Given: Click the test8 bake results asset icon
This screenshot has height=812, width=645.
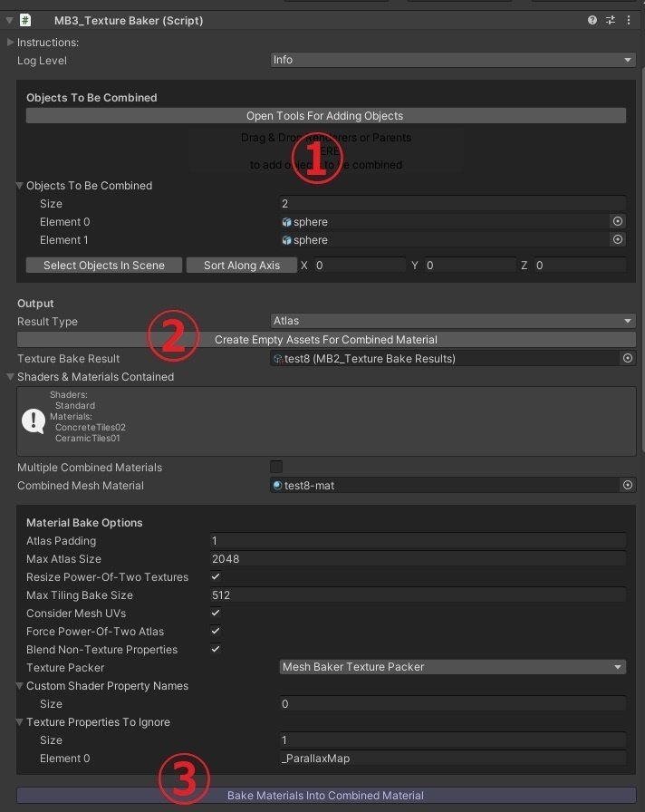Looking at the screenshot, I should (x=277, y=358).
